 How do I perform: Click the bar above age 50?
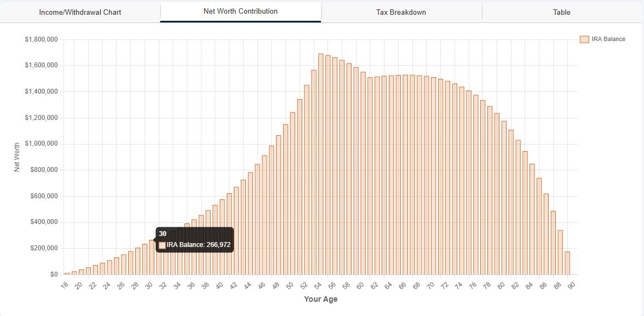coord(292,193)
